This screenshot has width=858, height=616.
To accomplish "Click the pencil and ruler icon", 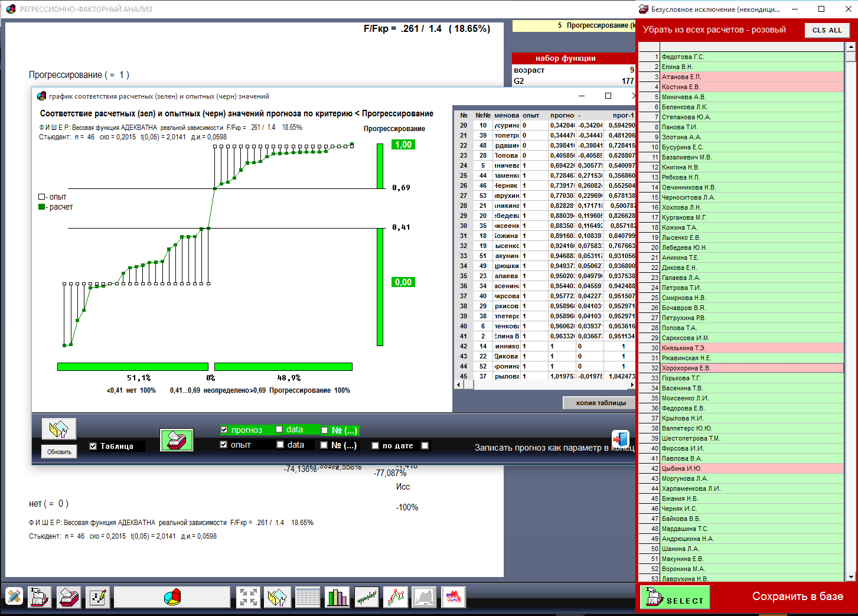I will point(14,597).
